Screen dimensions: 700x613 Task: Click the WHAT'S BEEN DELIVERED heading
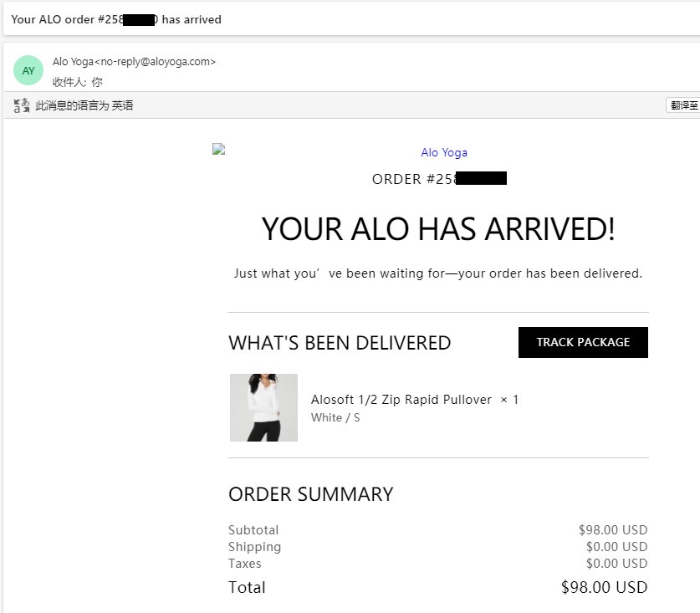[x=340, y=343]
